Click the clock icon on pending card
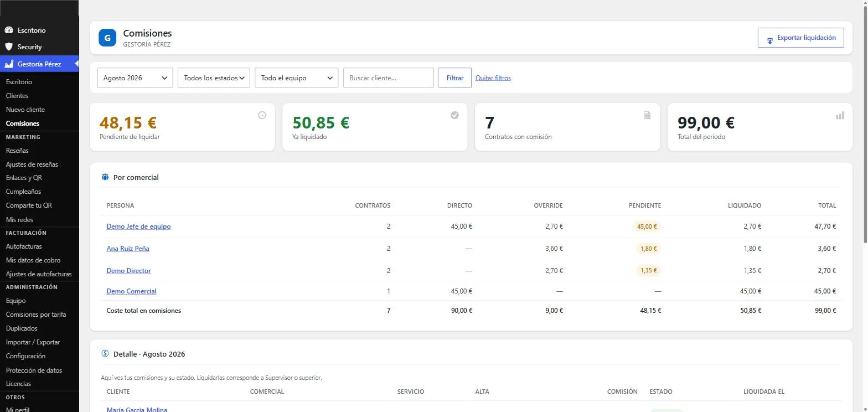 click(x=262, y=115)
